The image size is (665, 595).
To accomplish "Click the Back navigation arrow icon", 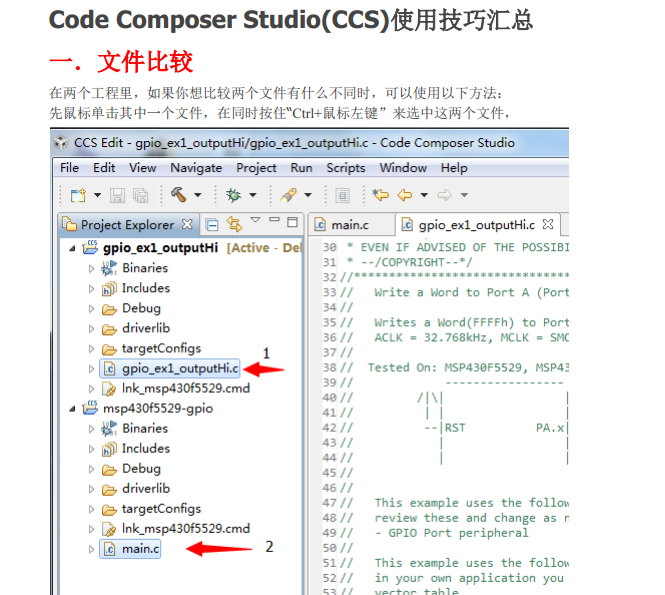I will pos(405,195).
